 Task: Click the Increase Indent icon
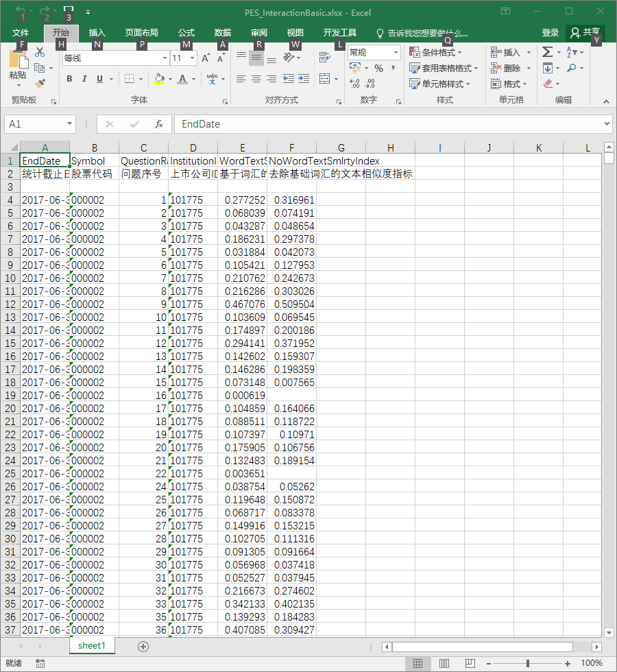click(x=304, y=79)
